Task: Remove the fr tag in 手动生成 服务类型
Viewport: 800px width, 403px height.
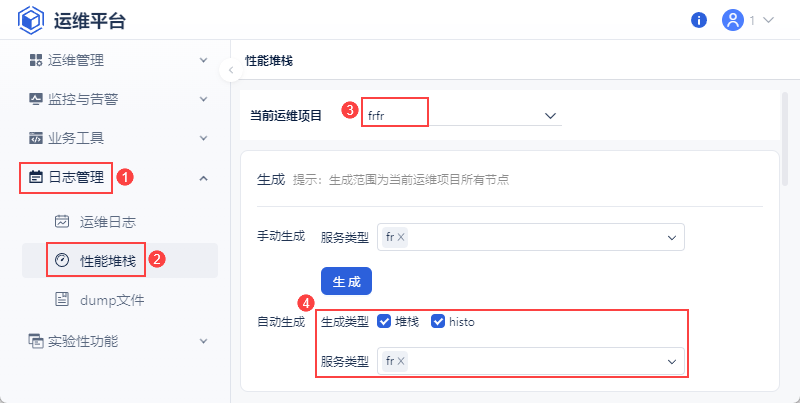Action: pyautogui.click(x=401, y=238)
